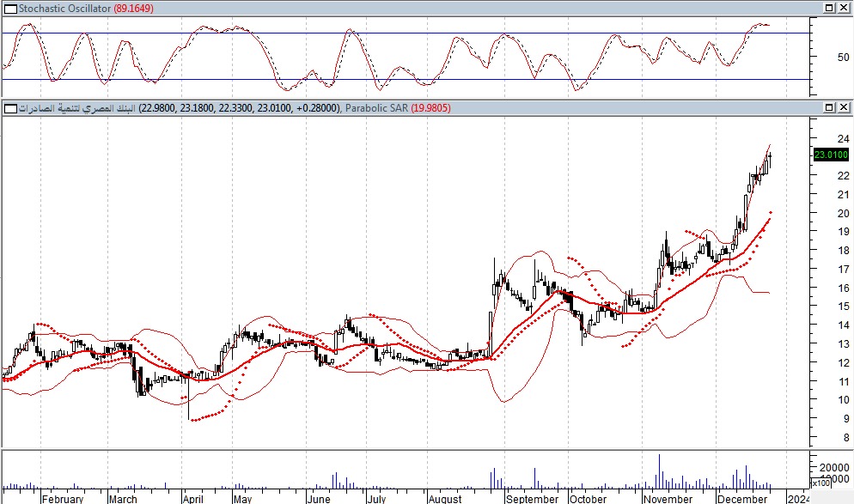
Task: Select the Stochastic Oscillator title label
Action: point(64,8)
